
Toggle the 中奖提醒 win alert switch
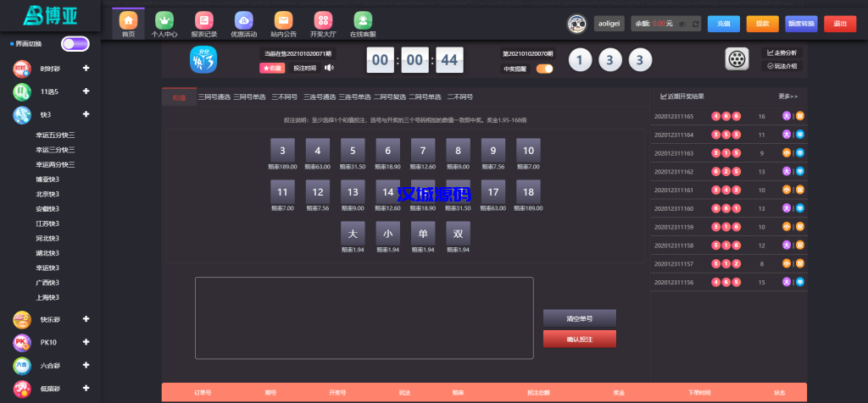click(x=544, y=69)
